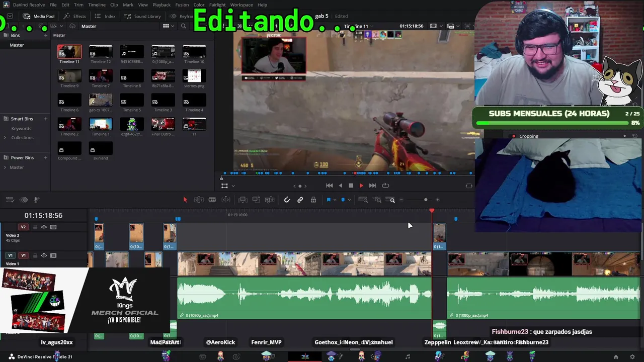Viewport: 644px width, 362px height.
Task: Toggle Loop playback in viewer
Action: [385, 186]
